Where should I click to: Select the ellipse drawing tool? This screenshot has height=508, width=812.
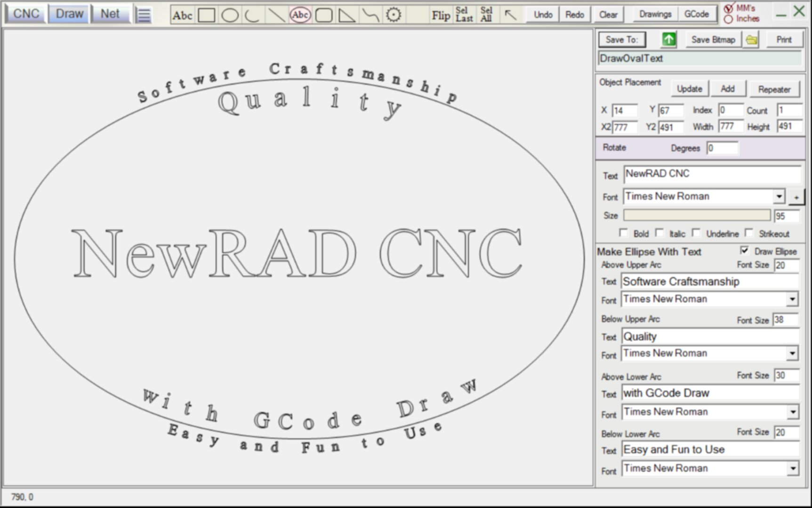(230, 16)
